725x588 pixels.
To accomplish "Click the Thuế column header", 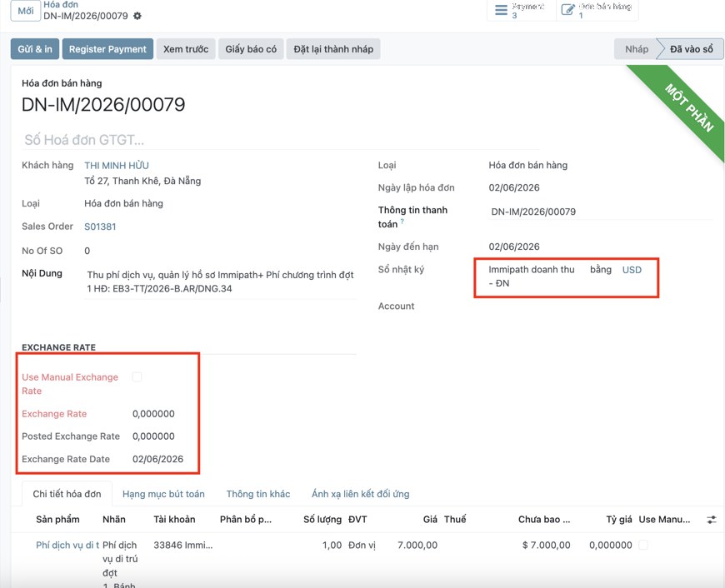I will coord(455,519).
